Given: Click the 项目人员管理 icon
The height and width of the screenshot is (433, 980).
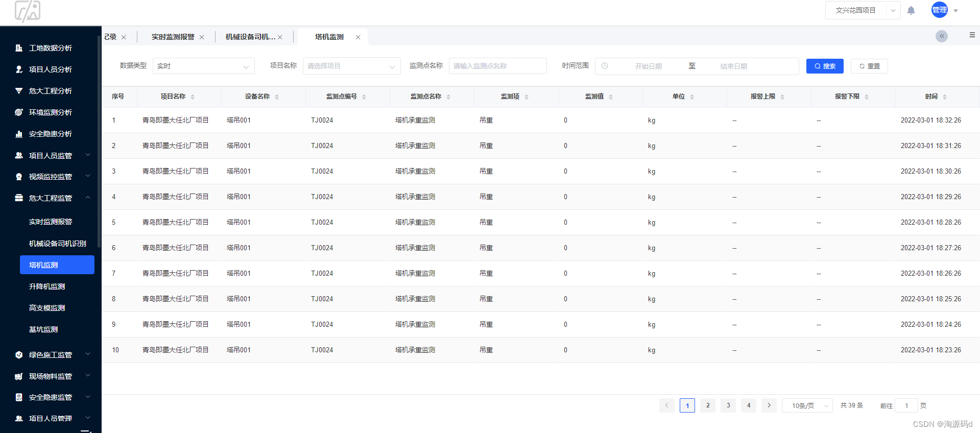Looking at the screenshot, I should click(x=19, y=418).
